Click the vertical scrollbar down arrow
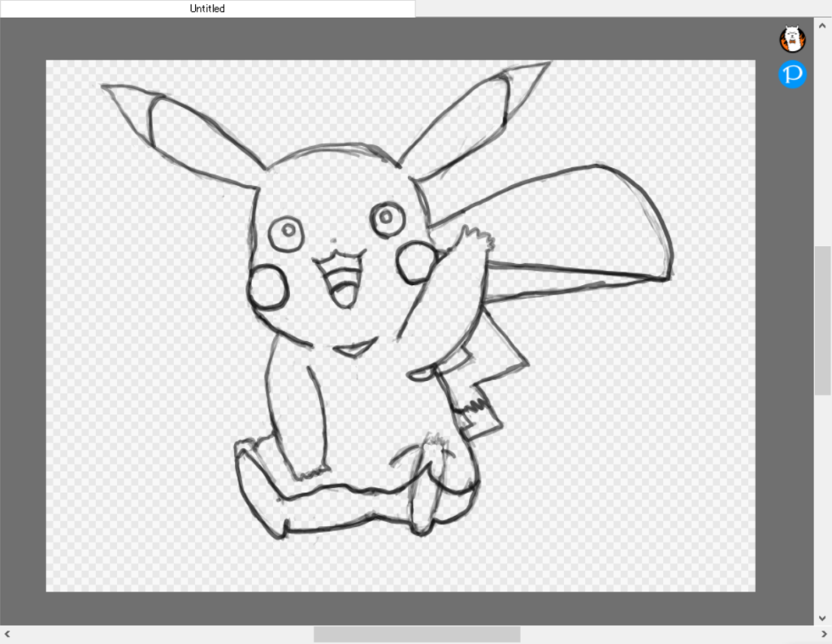Screen dimensions: 832x644 (x=822, y=617)
